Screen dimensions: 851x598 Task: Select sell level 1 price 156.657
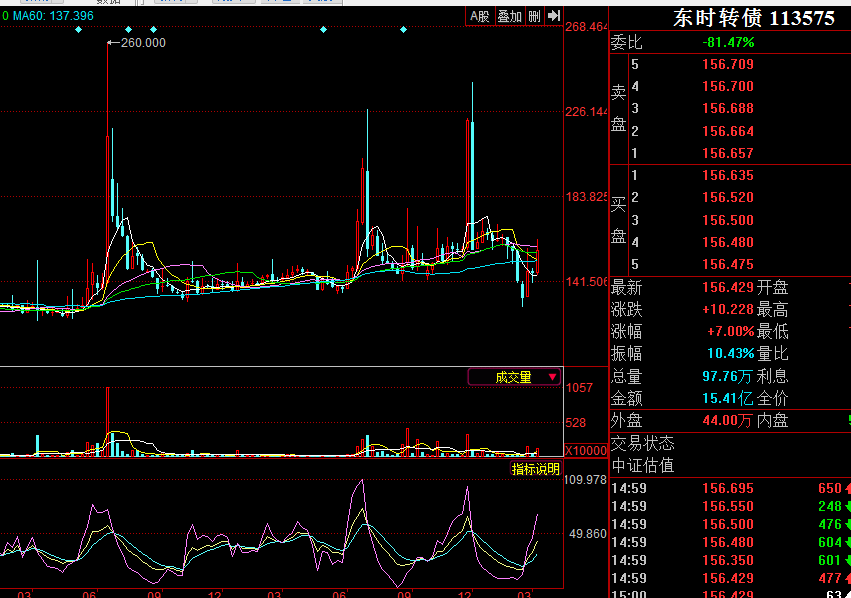pos(728,153)
